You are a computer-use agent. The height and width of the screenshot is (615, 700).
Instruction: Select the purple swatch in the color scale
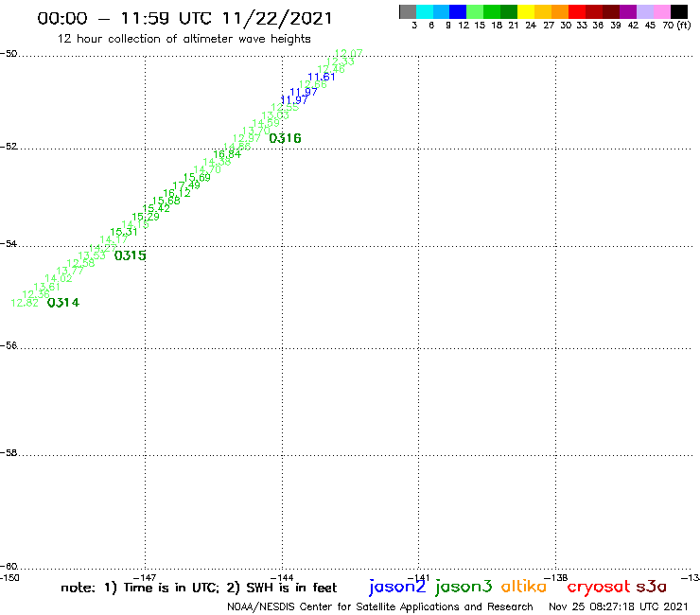pos(628,11)
